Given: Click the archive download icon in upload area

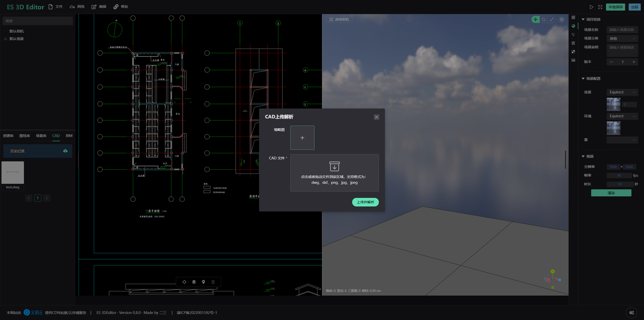Looking at the screenshot, I should (x=335, y=166).
